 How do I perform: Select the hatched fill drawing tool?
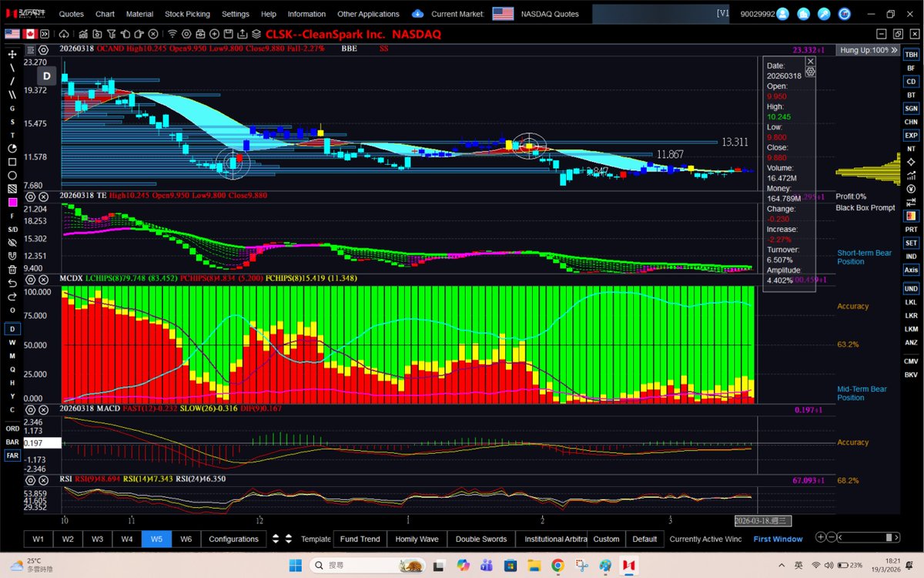pyautogui.click(x=12, y=188)
